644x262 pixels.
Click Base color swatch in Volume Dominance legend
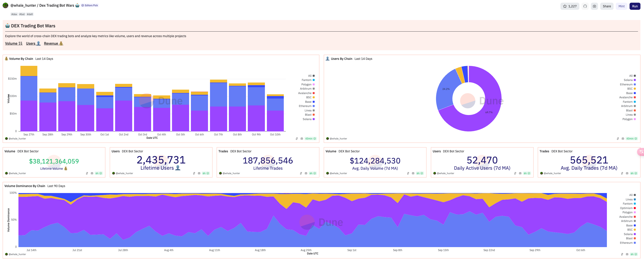[634, 226]
